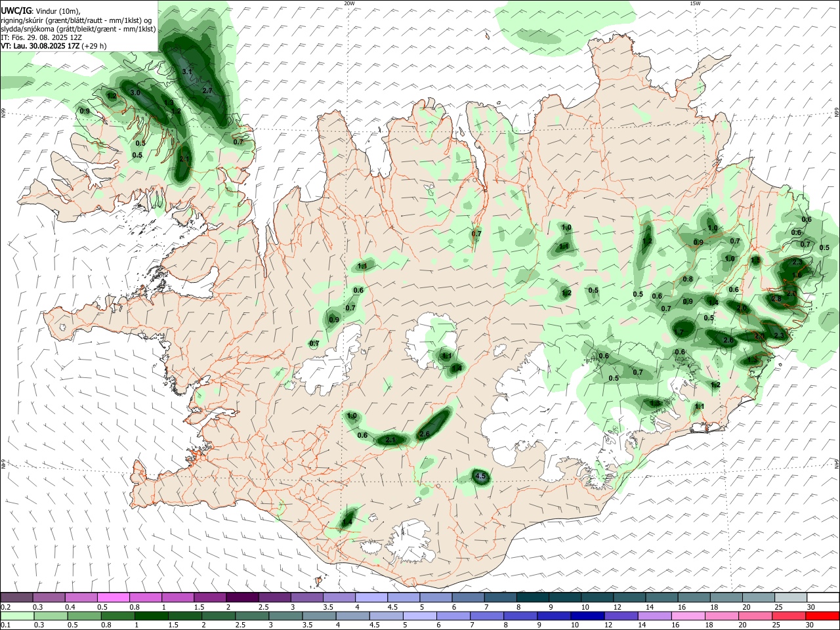Select the 'IT: Fös. 29. 08. 2025 12Z' line
The width and height of the screenshot is (840, 630).
(x=41, y=37)
